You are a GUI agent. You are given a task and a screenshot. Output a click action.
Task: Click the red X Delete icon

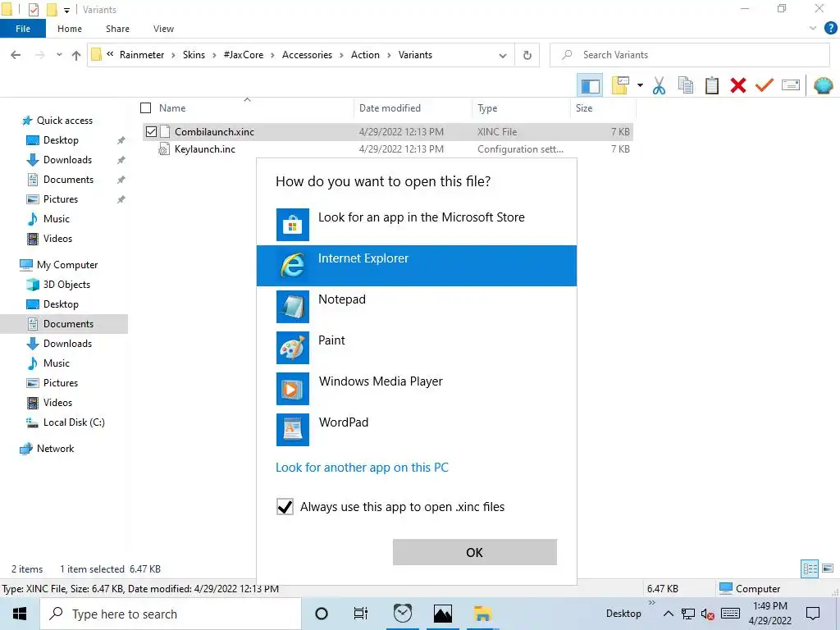pos(737,85)
